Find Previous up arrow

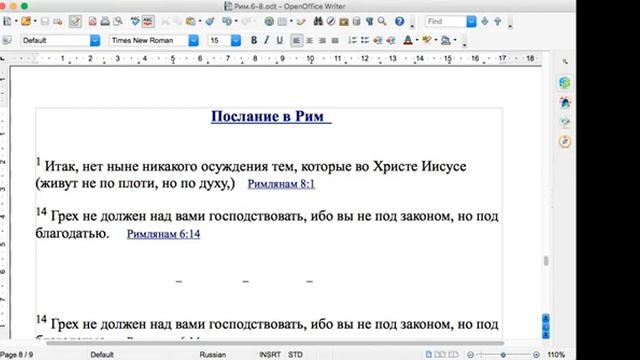(498, 21)
